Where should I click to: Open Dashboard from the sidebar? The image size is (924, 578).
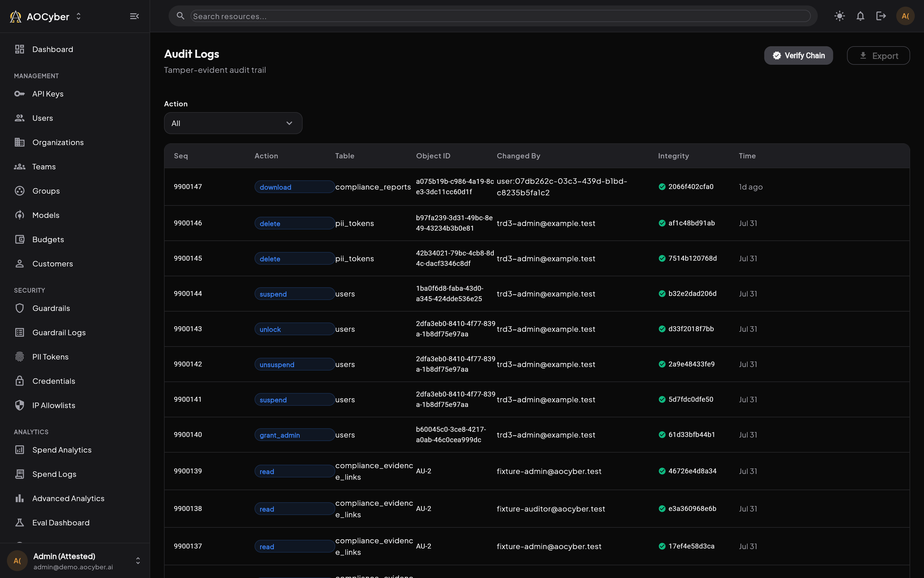click(x=75, y=49)
